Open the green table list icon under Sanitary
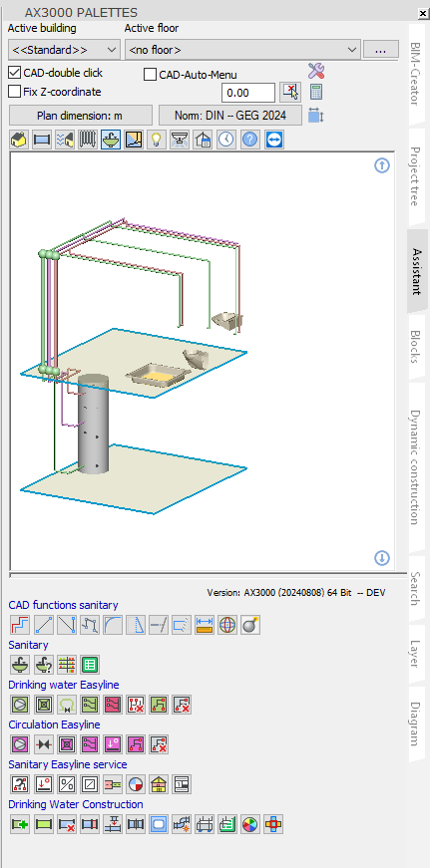The image size is (430, 868). tap(89, 665)
